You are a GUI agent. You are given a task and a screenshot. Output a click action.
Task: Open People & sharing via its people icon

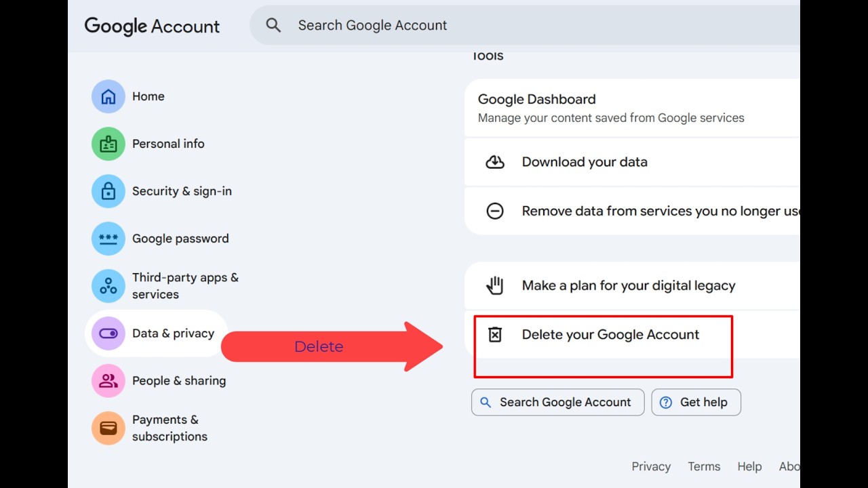click(108, 381)
